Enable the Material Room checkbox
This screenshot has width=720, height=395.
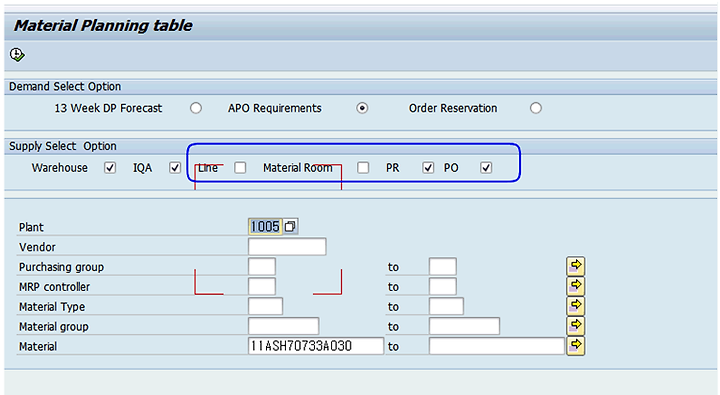click(363, 168)
